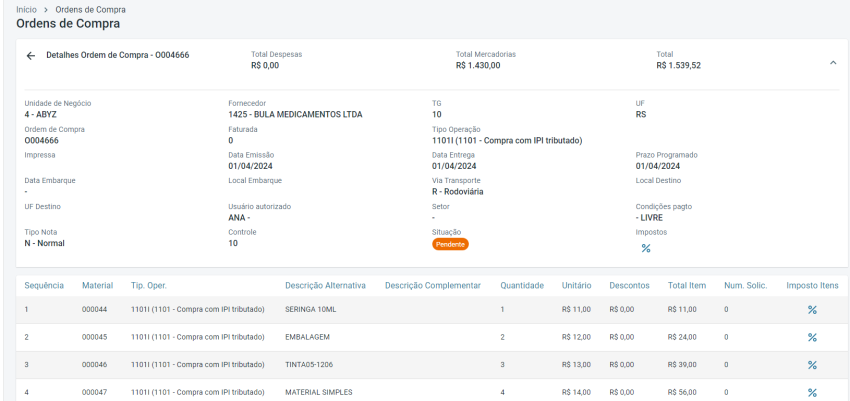Click the Descrição Alternativa column header
This screenshot has height=401, width=850.
click(325, 286)
